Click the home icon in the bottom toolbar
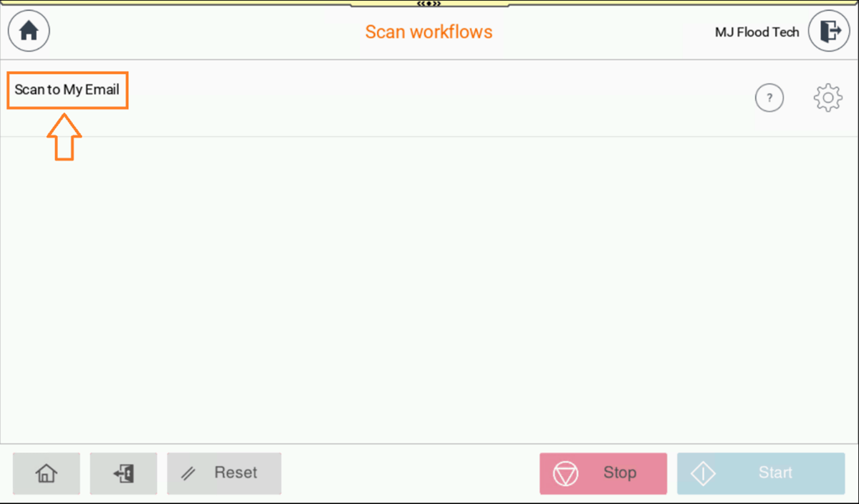Image resolution: width=859 pixels, height=504 pixels. (x=46, y=473)
